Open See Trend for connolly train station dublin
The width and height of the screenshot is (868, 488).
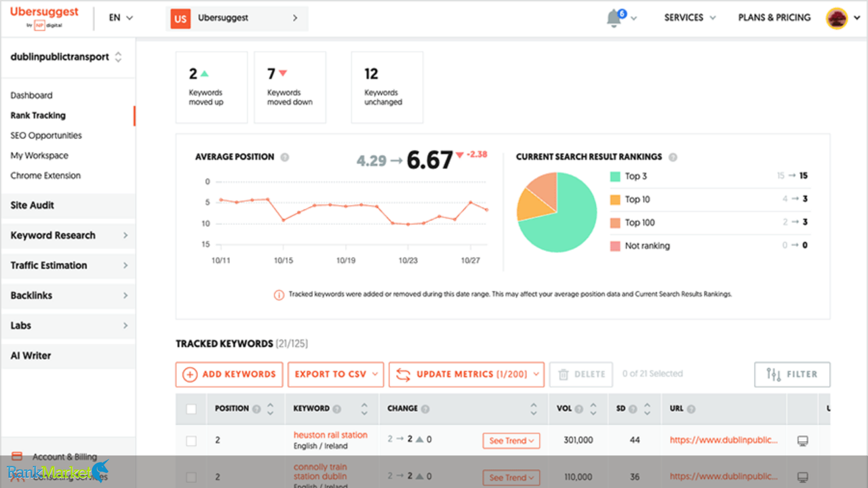click(511, 477)
